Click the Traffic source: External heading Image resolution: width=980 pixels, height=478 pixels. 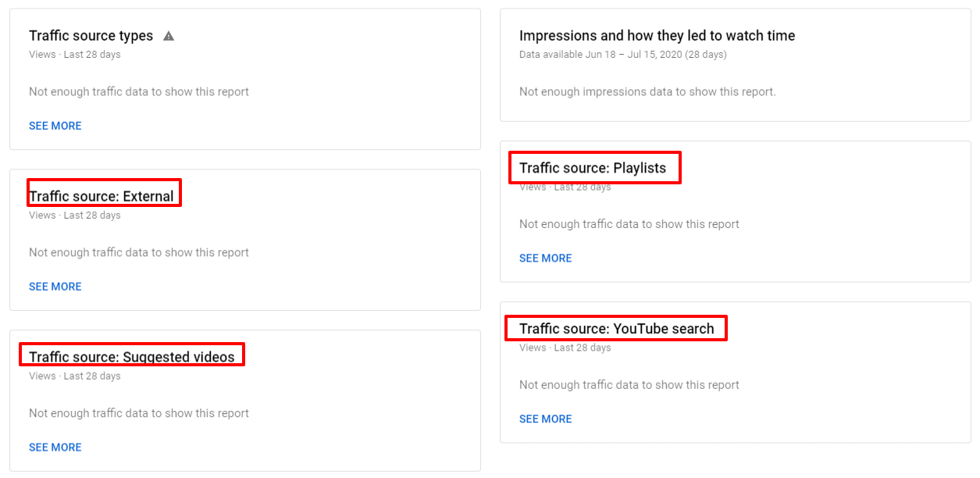[102, 196]
